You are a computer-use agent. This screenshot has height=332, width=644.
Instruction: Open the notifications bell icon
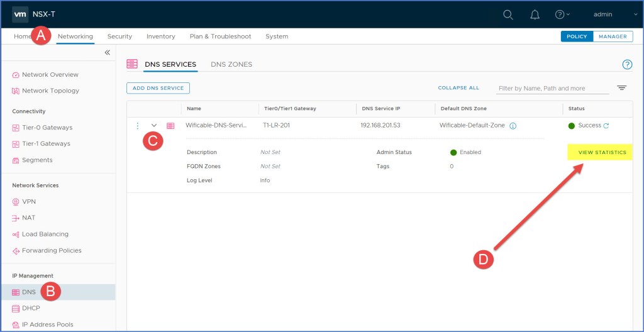pos(535,14)
